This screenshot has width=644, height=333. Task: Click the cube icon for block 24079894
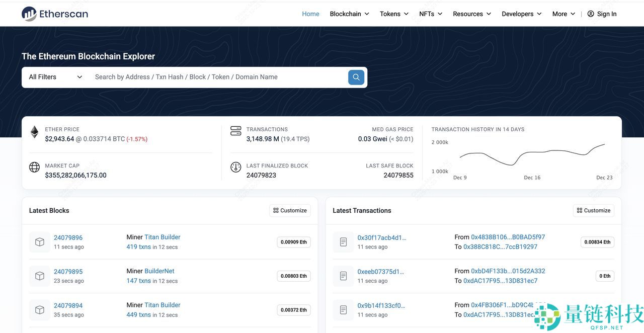[x=39, y=310]
